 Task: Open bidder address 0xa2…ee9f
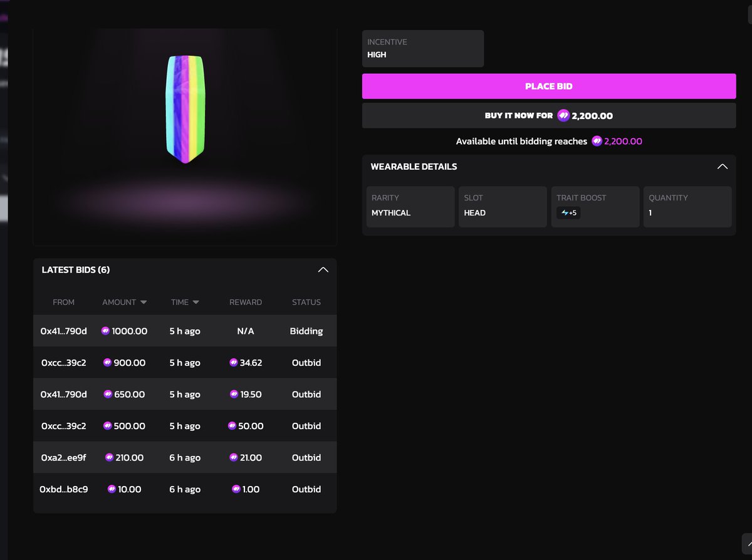point(63,457)
